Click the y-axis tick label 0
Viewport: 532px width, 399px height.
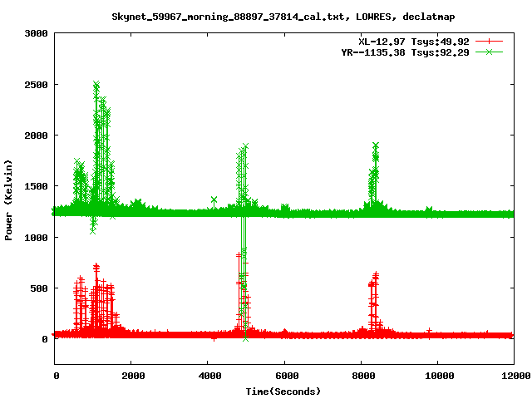(45, 339)
